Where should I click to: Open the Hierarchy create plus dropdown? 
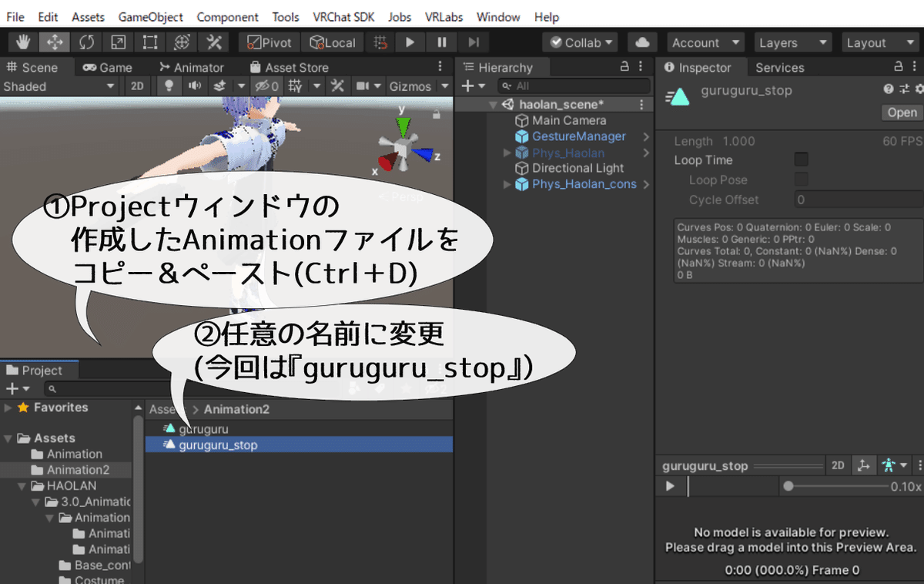click(473, 86)
